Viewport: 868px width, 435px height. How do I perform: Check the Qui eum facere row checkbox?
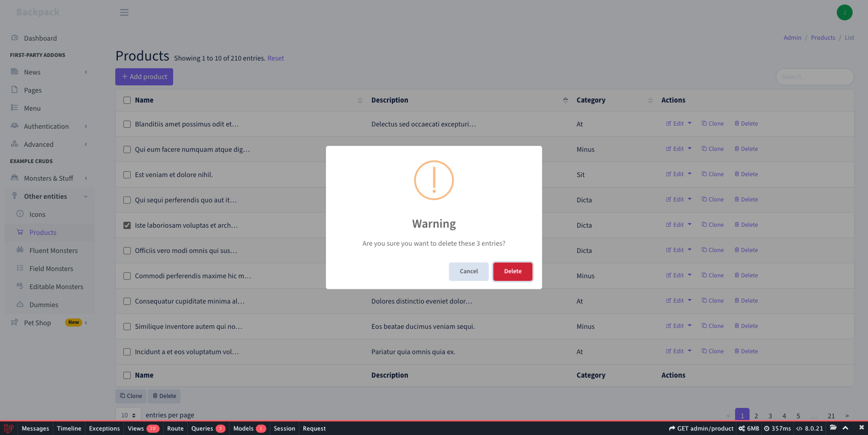tap(127, 150)
